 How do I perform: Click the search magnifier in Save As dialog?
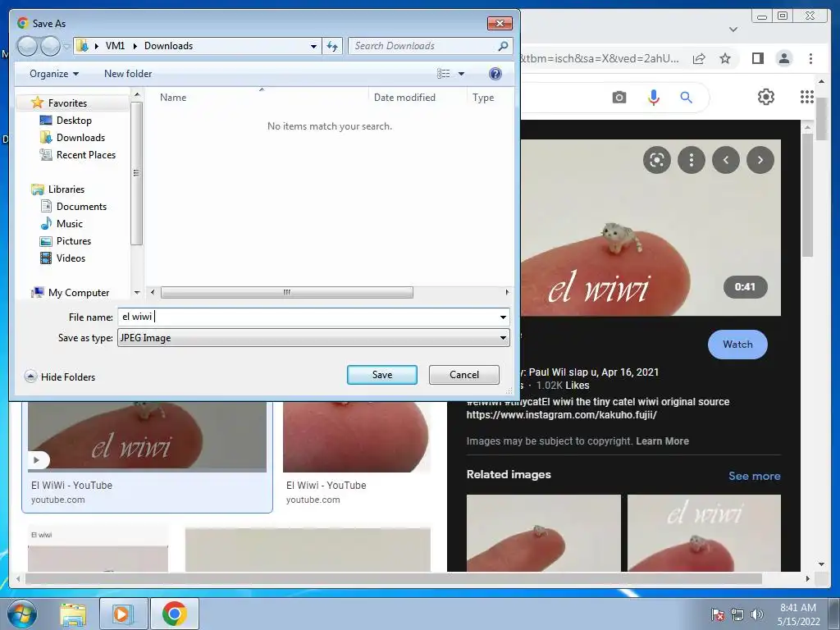(503, 46)
